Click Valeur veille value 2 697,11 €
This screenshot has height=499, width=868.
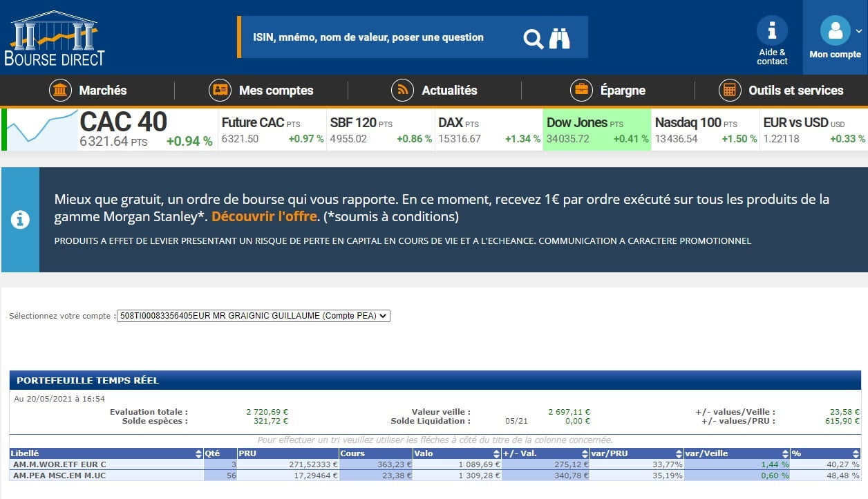[569, 412]
